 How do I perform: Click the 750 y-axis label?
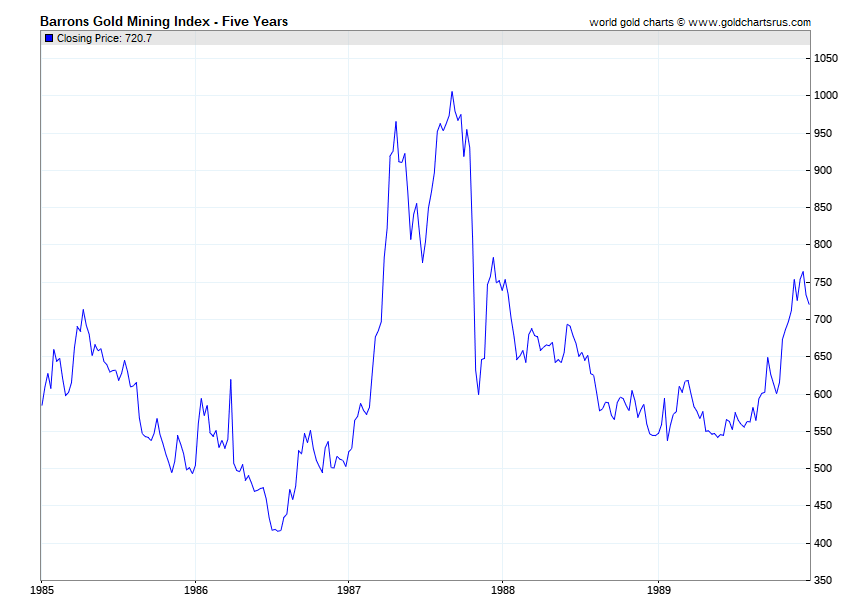click(x=823, y=283)
